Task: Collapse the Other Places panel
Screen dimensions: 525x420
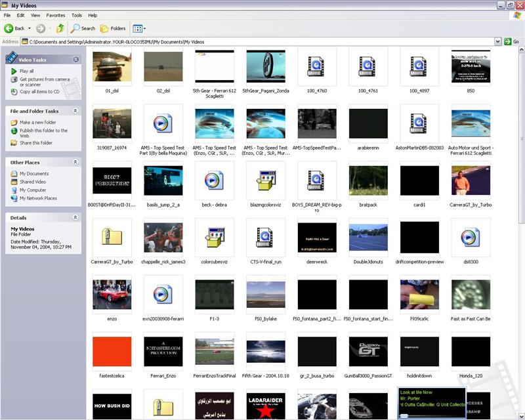Action: [75, 161]
